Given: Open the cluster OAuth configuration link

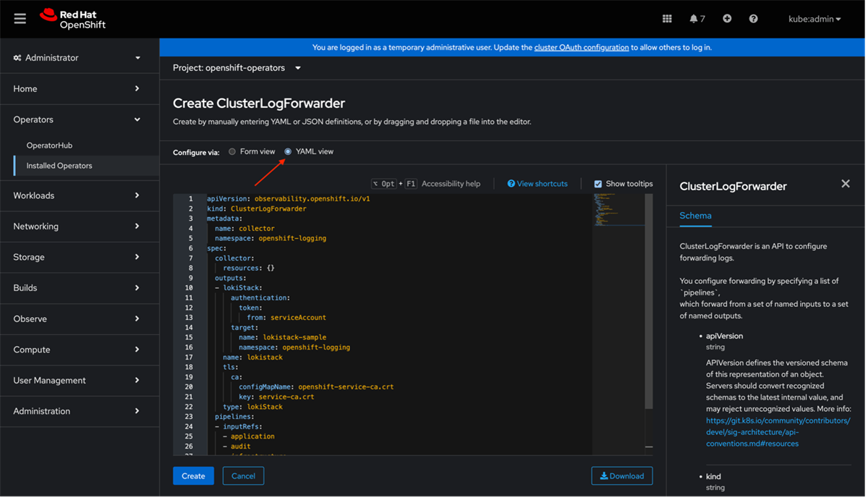Looking at the screenshot, I should 582,48.
